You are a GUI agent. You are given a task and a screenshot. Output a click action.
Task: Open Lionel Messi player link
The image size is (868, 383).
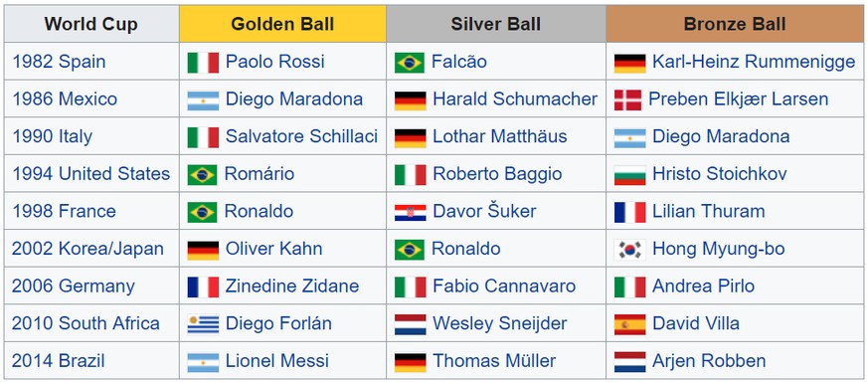(x=276, y=361)
